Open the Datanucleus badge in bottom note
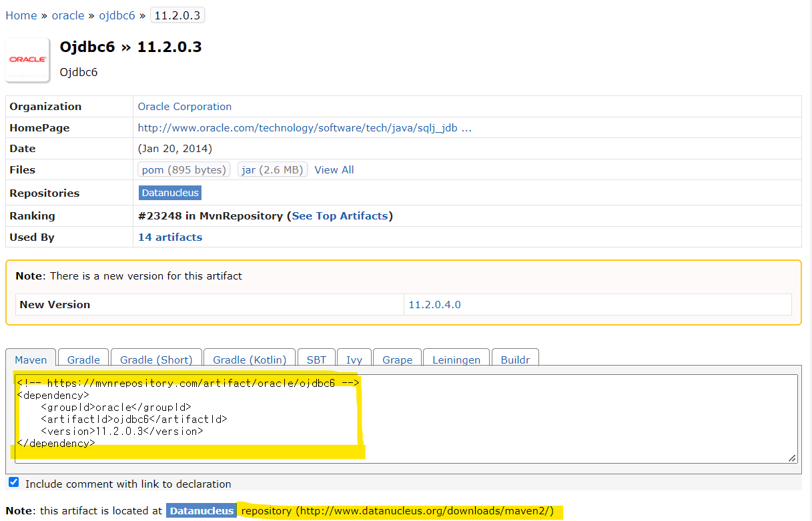812x521 pixels. coord(201,511)
